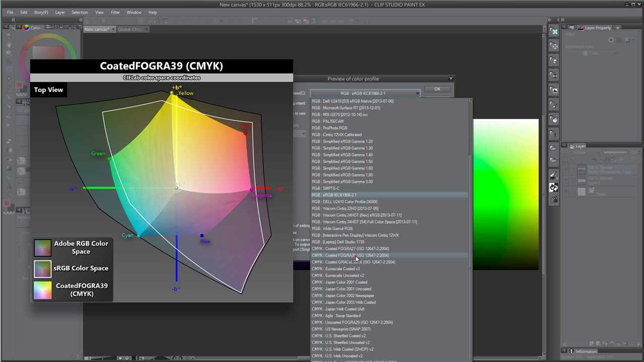
Task: Choose CMYK : Agfa : Swop Standard
Action: pos(389,316)
